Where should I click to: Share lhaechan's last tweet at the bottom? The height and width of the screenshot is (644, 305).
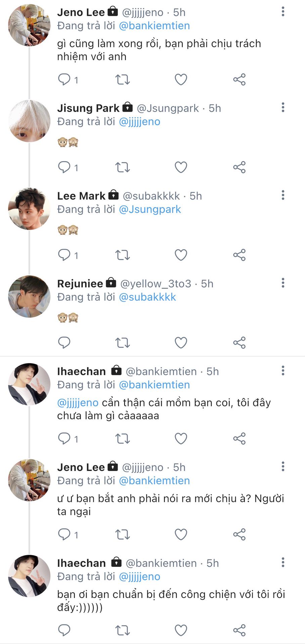tap(239, 630)
